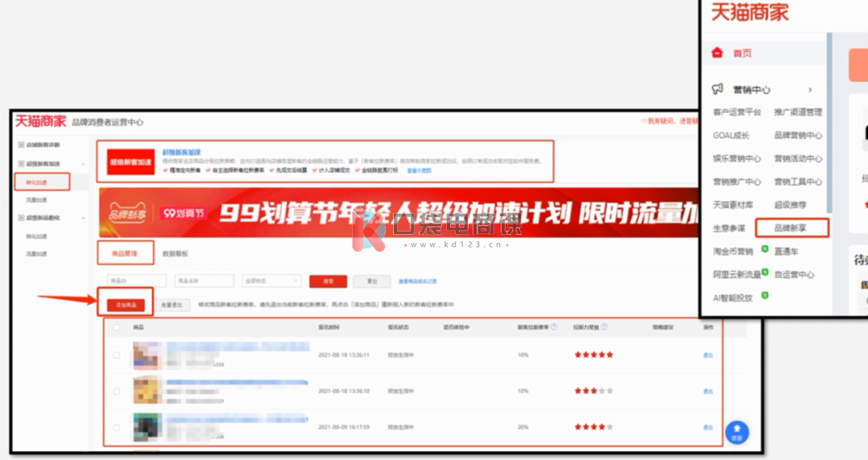The height and width of the screenshot is (460, 868).
Task: Open 娱乐营销中心 menu entry
Action: click(737, 158)
